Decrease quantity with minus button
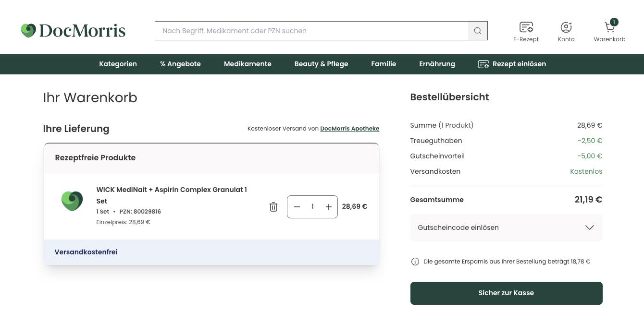 (x=297, y=207)
